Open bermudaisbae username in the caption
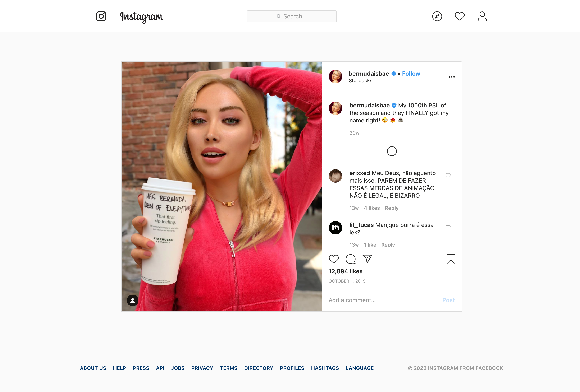The height and width of the screenshot is (392, 580). click(369, 105)
